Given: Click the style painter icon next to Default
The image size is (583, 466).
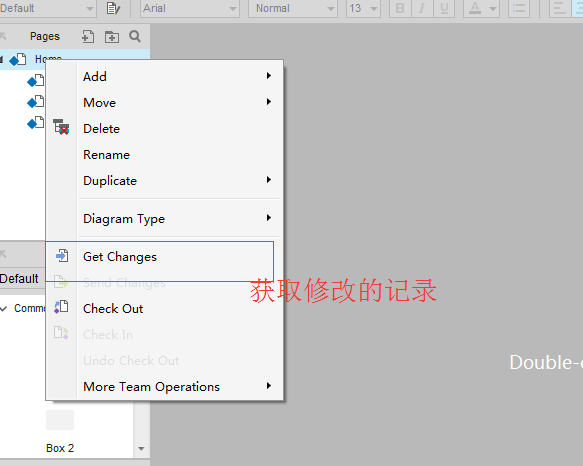Looking at the screenshot, I should (x=113, y=8).
